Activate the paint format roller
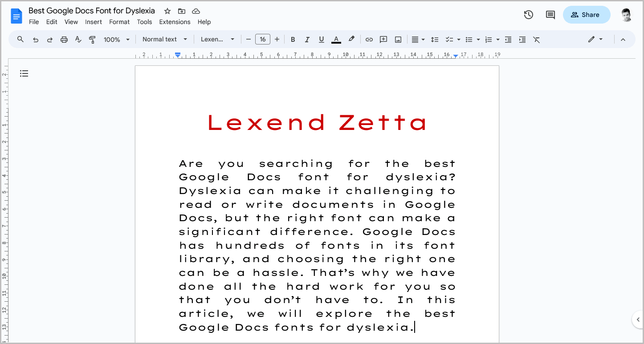This screenshot has height=344, width=644. point(92,40)
